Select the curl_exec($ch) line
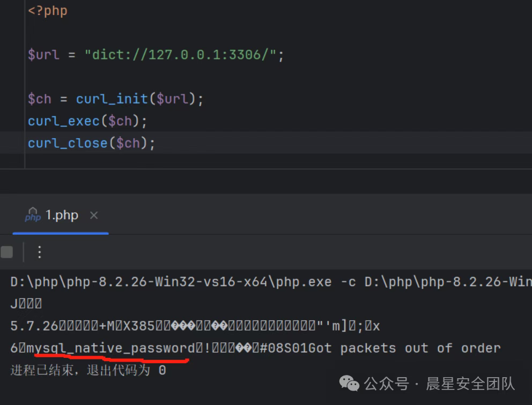 [87, 121]
